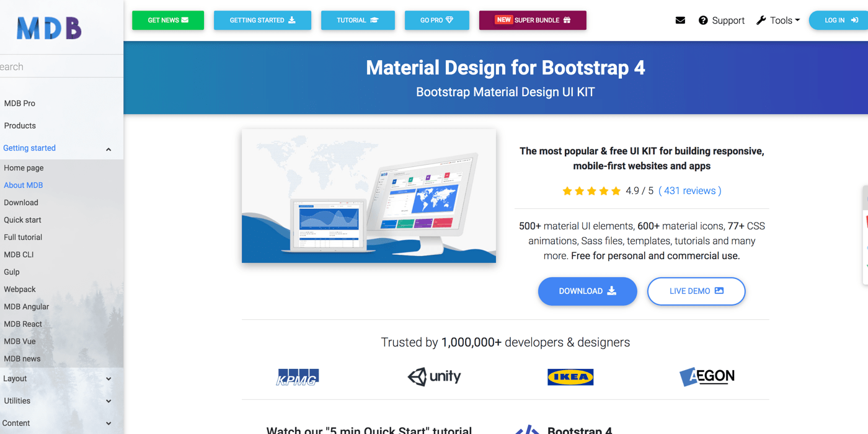Select Products in sidebar
This screenshot has height=434, width=868.
[x=20, y=126]
